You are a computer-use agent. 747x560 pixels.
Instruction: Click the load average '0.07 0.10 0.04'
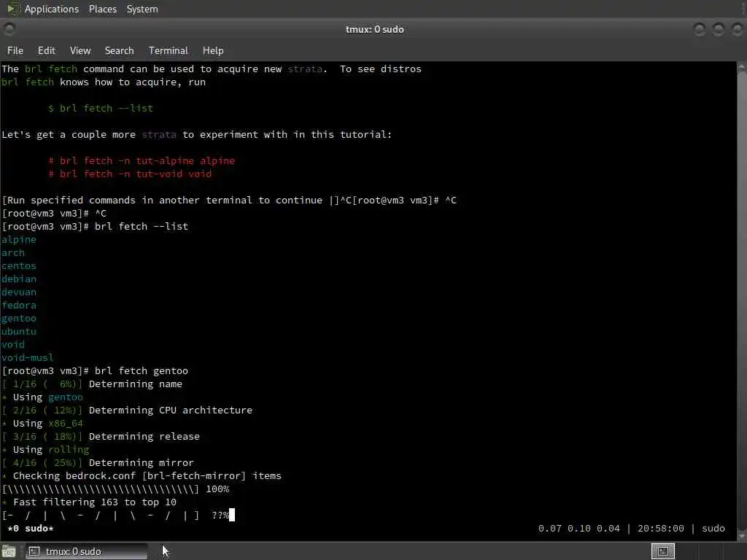click(578, 529)
